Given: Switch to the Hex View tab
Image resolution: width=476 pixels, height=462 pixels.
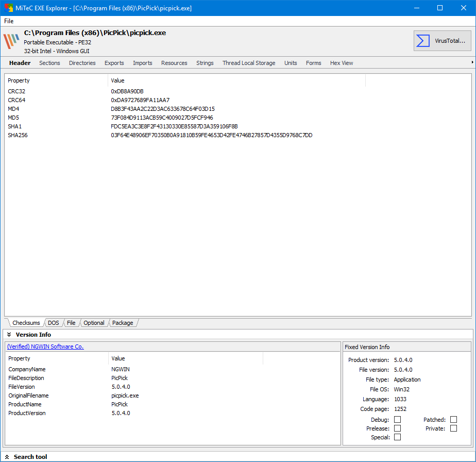Looking at the screenshot, I should pyautogui.click(x=342, y=63).
